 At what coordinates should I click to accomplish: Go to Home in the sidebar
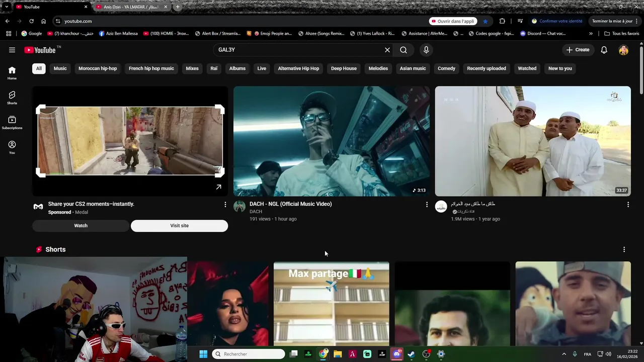[x=12, y=73]
